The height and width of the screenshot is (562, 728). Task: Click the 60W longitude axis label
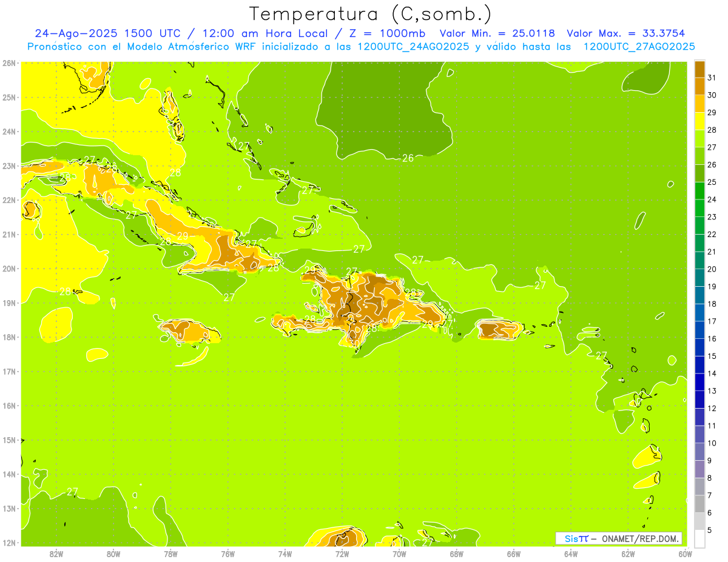click(685, 554)
